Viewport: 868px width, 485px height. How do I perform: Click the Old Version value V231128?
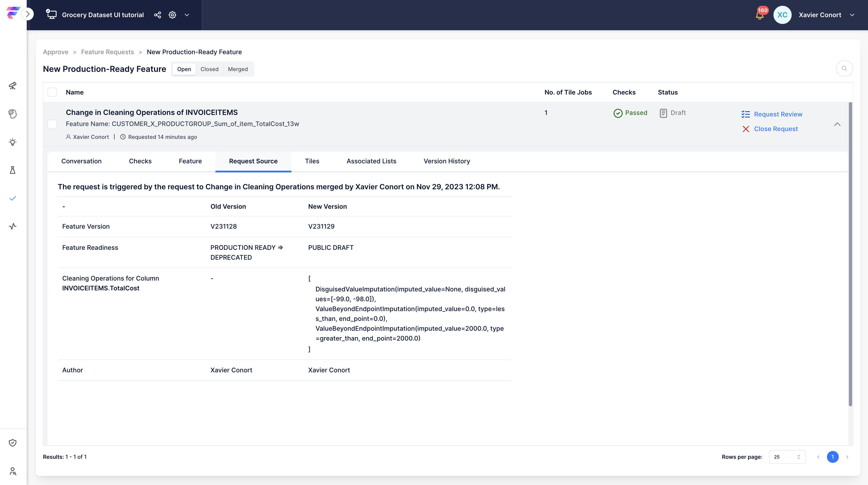point(223,226)
